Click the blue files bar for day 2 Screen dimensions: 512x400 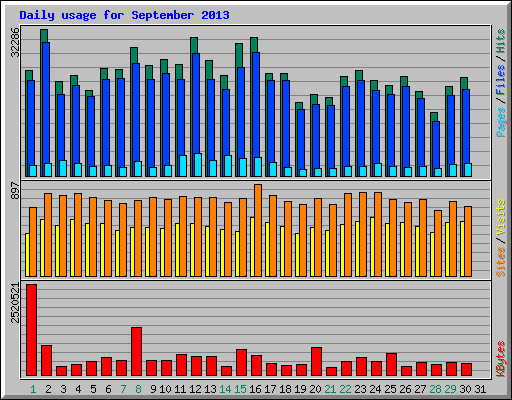(46, 103)
